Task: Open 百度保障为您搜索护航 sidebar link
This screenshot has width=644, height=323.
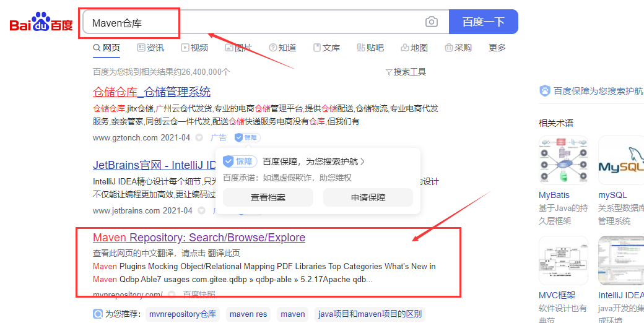Action: pyautogui.click(x=598, y=91)
